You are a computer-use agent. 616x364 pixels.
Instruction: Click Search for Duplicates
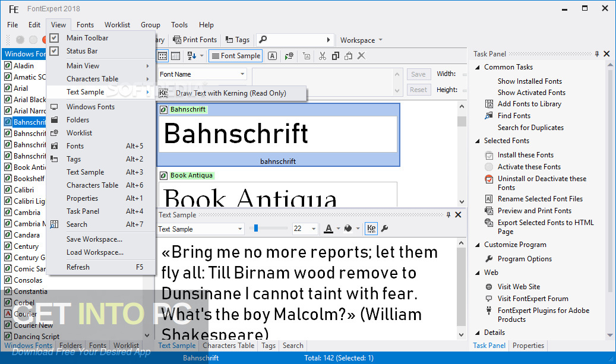coord(530,127)
